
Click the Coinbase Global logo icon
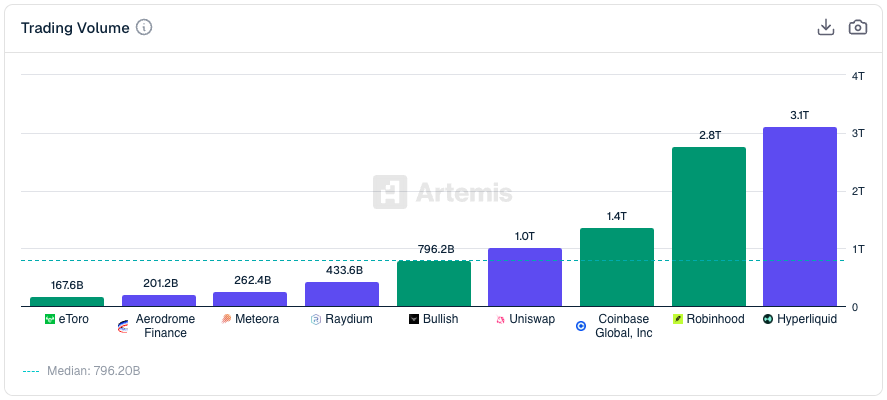click(581, 326)
